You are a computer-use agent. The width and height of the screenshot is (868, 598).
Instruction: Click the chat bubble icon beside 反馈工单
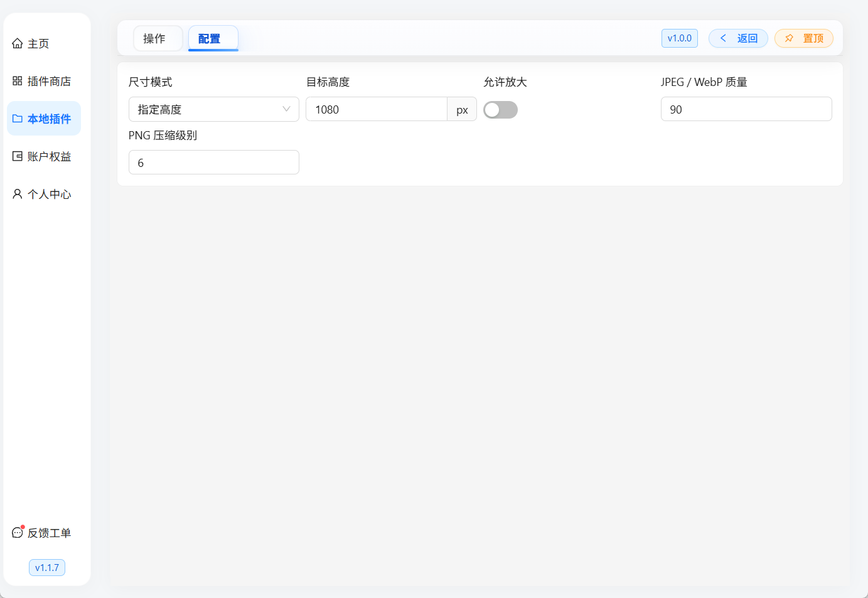tap(18, 533)
